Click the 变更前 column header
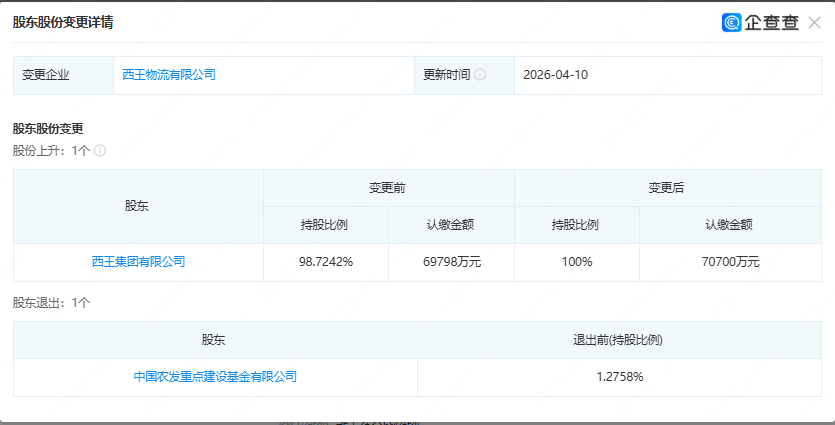Viewport: 835px width, 425px height. [388, 188]
